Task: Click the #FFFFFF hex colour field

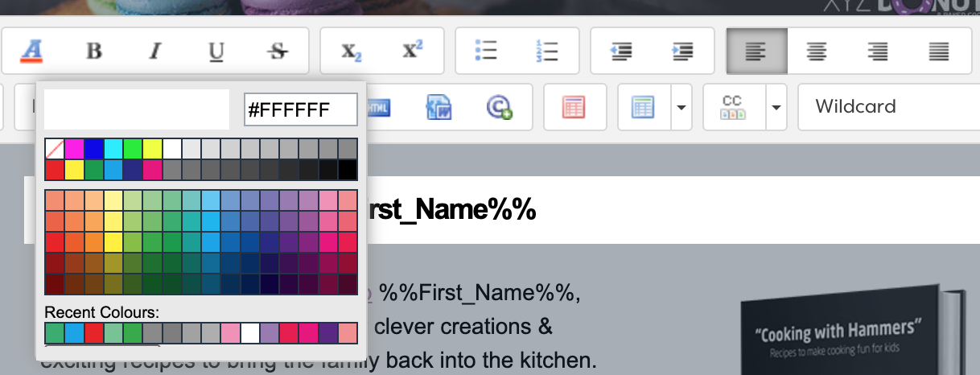Action: pyautogui.click(x=301, y=110)
